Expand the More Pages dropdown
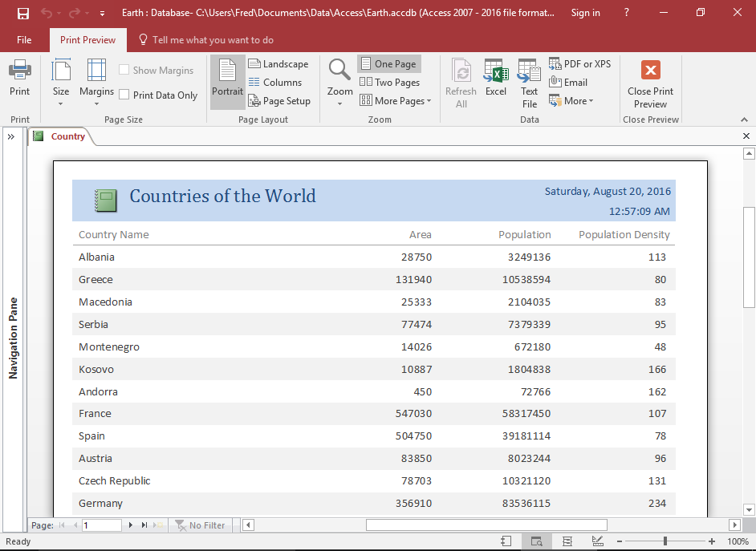 pos(396,100)
